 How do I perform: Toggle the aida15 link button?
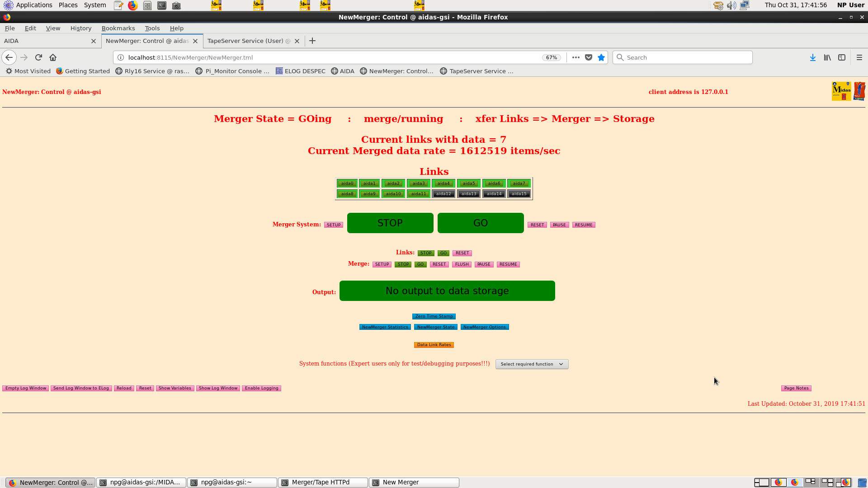(519, 194)
